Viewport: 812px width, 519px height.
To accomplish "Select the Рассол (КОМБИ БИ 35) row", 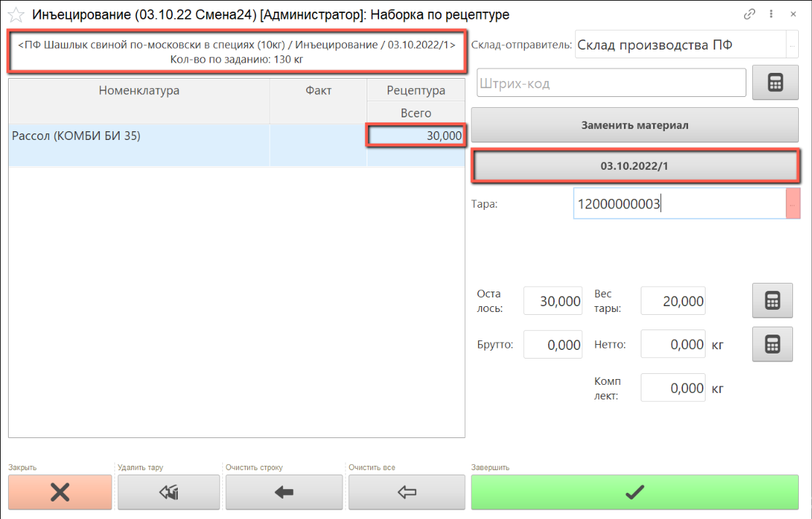I will click(138, 136).
